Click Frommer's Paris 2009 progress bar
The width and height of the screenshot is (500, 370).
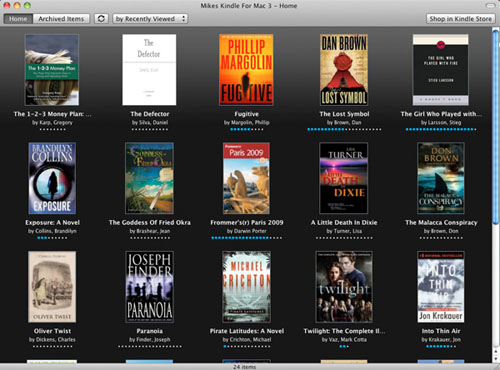[246, 238]
